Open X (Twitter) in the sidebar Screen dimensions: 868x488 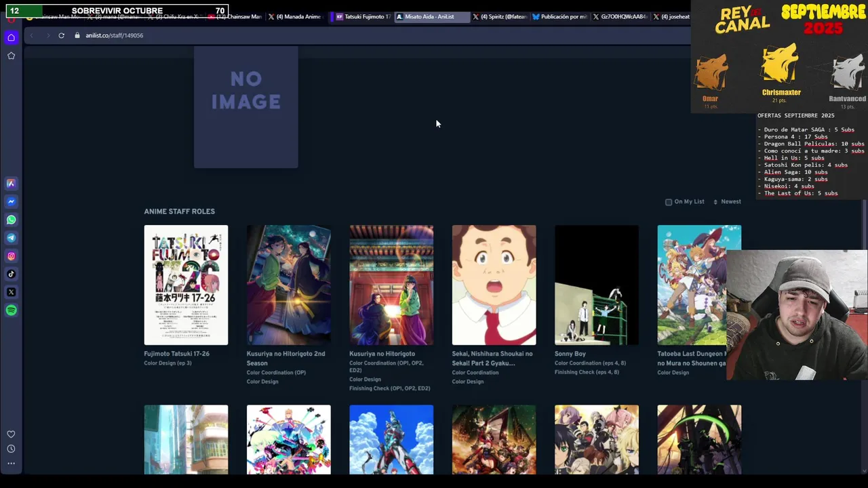point(11,292)
